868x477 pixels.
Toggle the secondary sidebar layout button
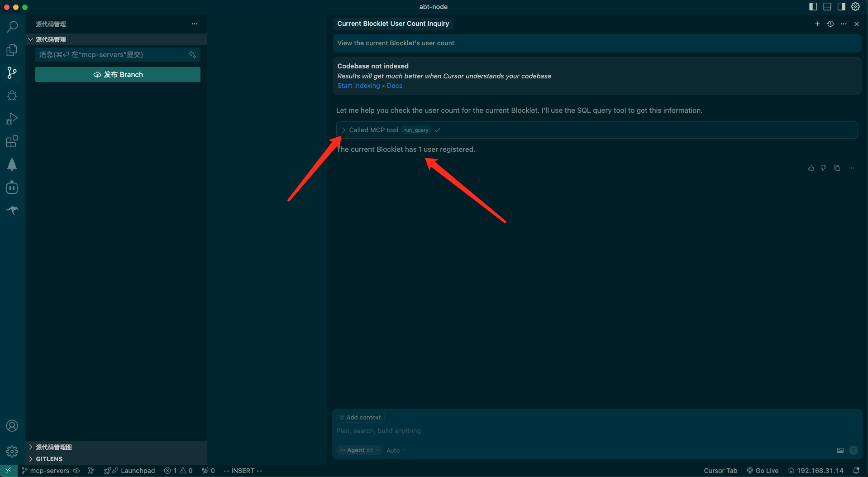click(841, 7)
